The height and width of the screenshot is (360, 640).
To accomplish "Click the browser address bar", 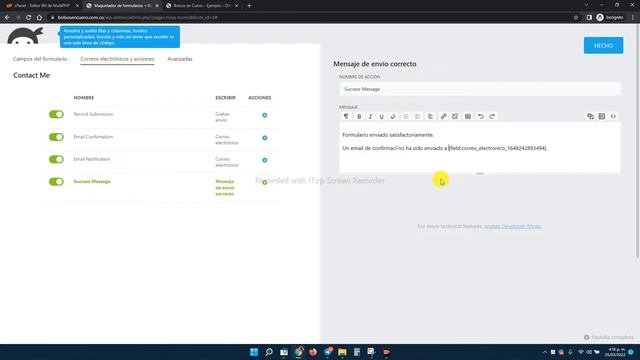I will point(310,18).
